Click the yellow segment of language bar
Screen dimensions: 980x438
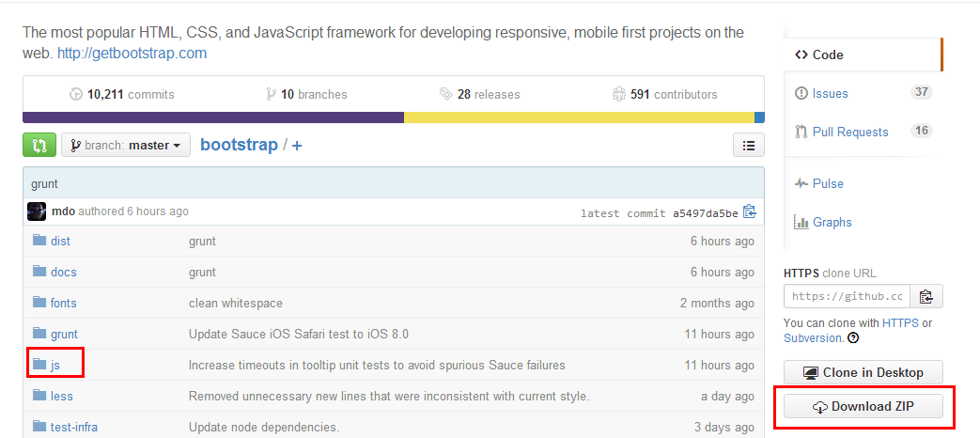coord(580,117)
